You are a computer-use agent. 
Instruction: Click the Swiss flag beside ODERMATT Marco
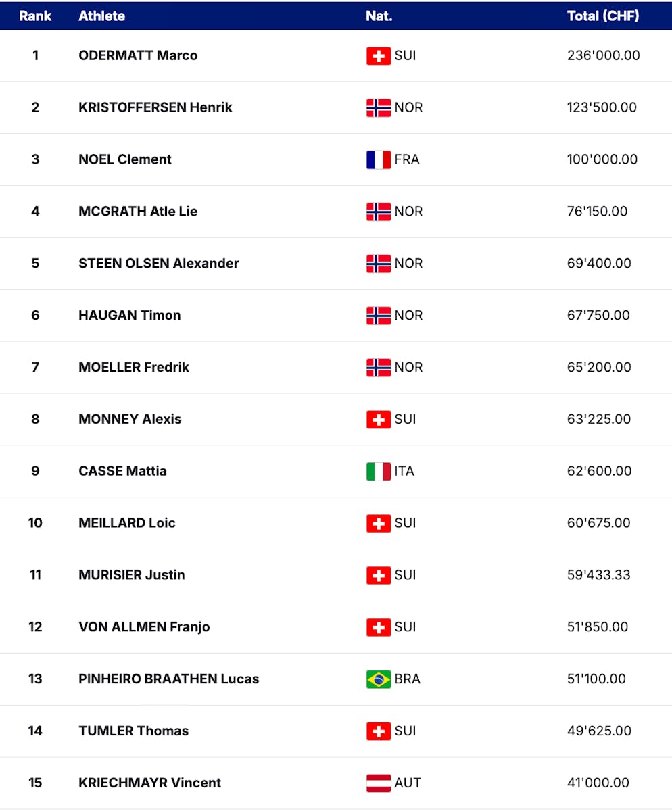[379, 56]
